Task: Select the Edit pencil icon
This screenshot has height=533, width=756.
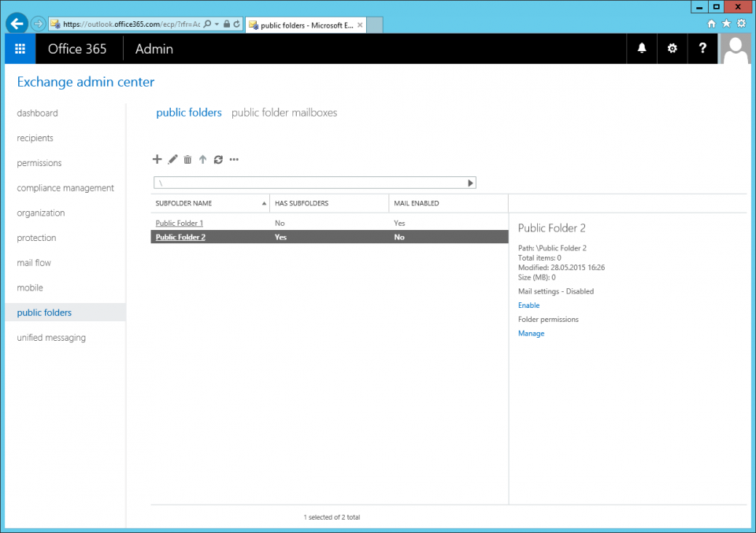Action: coord(172,159)
